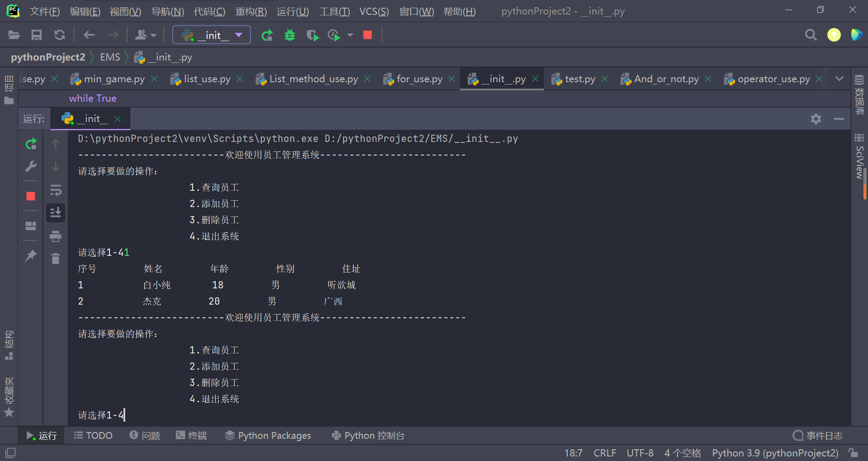Open the user account icon dropdown
This screenshot has width=868, height=461.
[146, 35]
